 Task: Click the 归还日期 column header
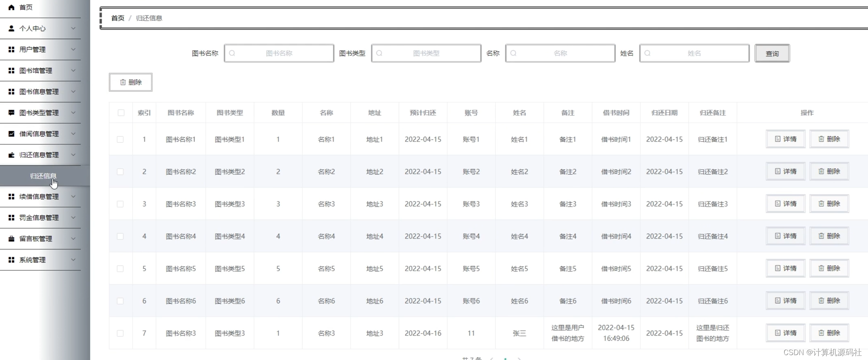[x=664, y=113]
